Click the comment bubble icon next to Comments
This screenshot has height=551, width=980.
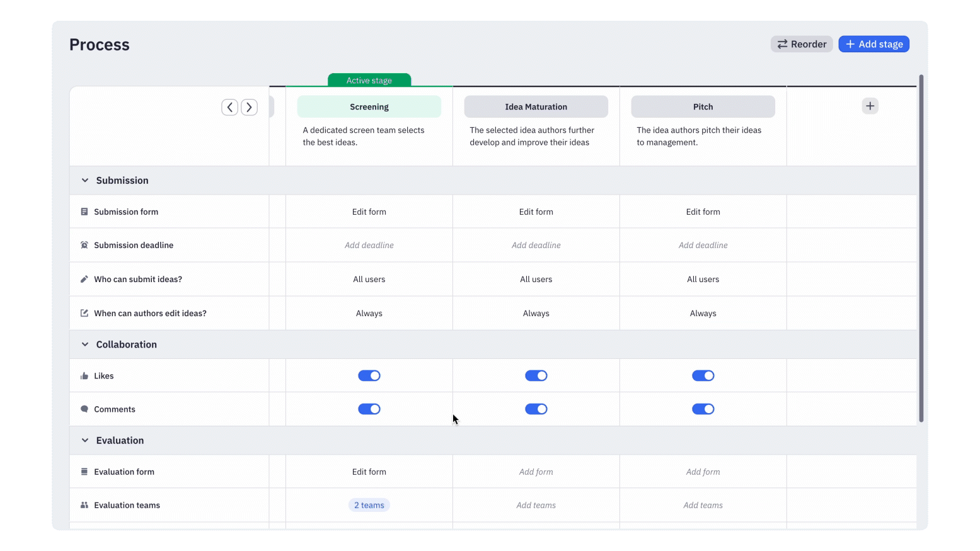point(84,409)
